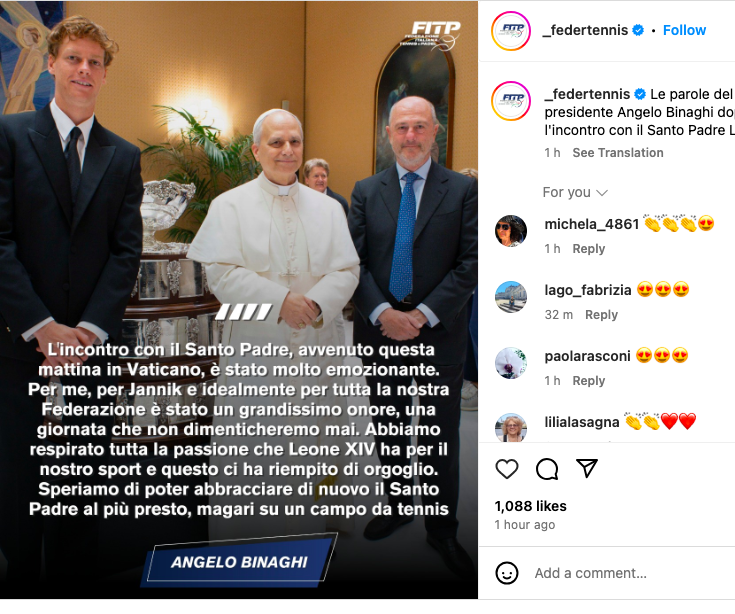Open comments via the speech bubble icon
The width and height of the screenshot is (735, 614).
click(x=547, y=469)
